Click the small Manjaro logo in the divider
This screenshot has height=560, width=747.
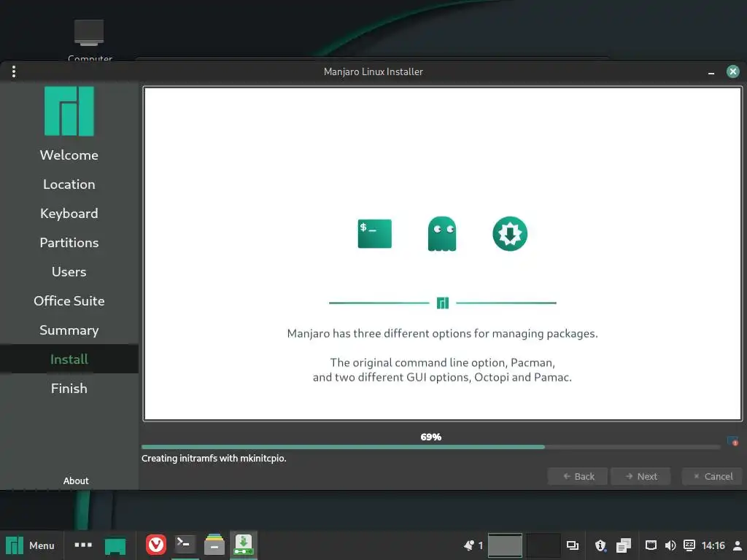pos(443,303)
